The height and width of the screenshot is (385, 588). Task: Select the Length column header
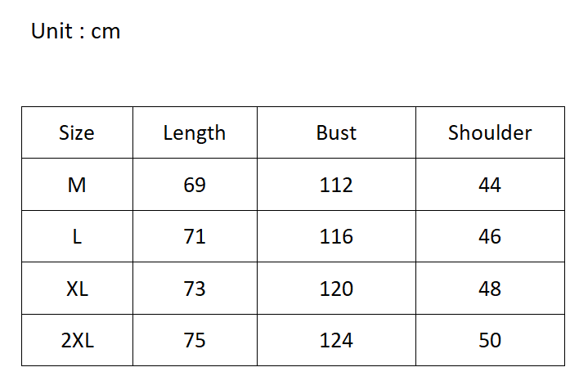click(195, 133)
